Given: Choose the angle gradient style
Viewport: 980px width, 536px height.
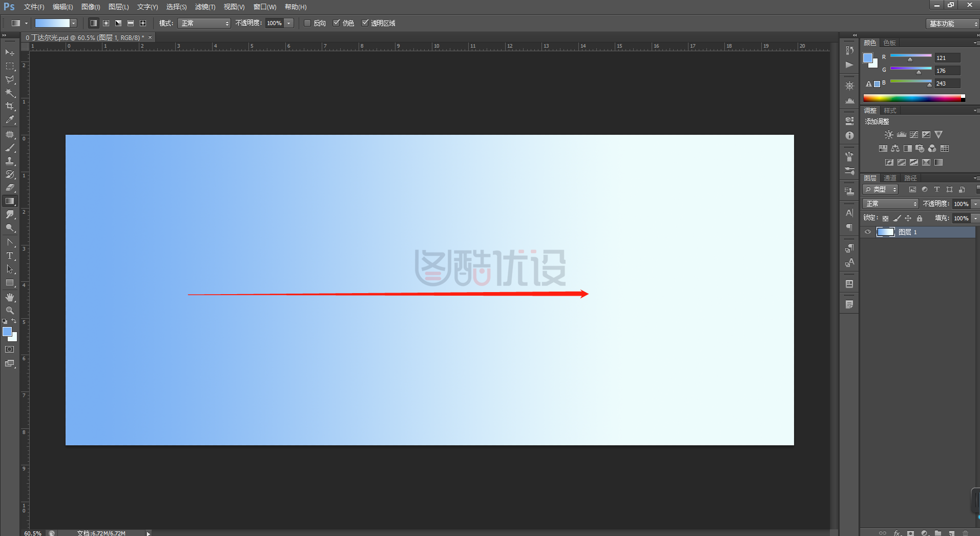Looking at the screenshot, I should point(118,23).
